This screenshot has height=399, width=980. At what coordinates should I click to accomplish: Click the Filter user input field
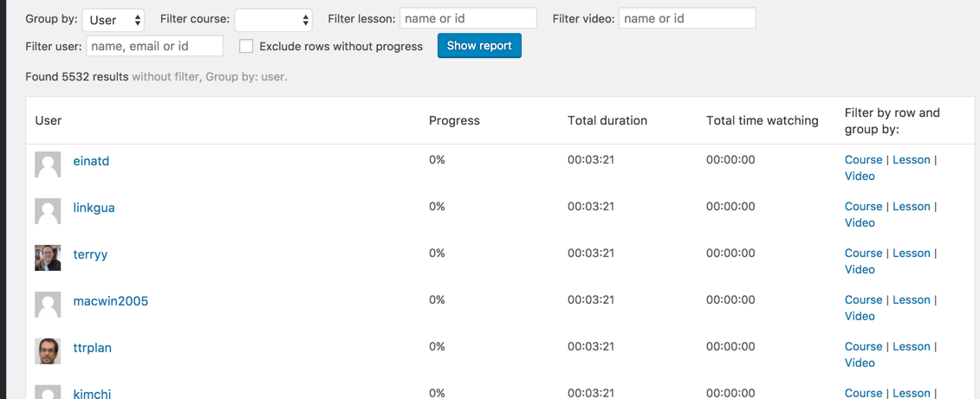pos(154,46)
